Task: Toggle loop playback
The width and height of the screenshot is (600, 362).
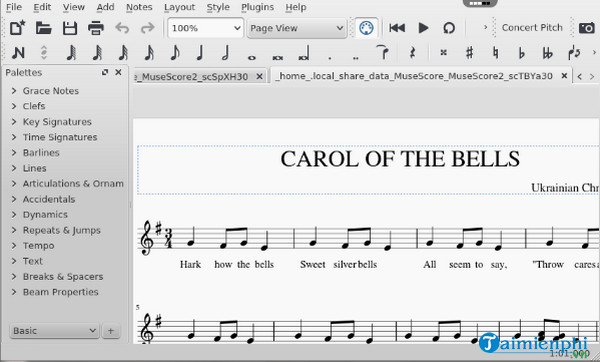Action: pos(449,28)
